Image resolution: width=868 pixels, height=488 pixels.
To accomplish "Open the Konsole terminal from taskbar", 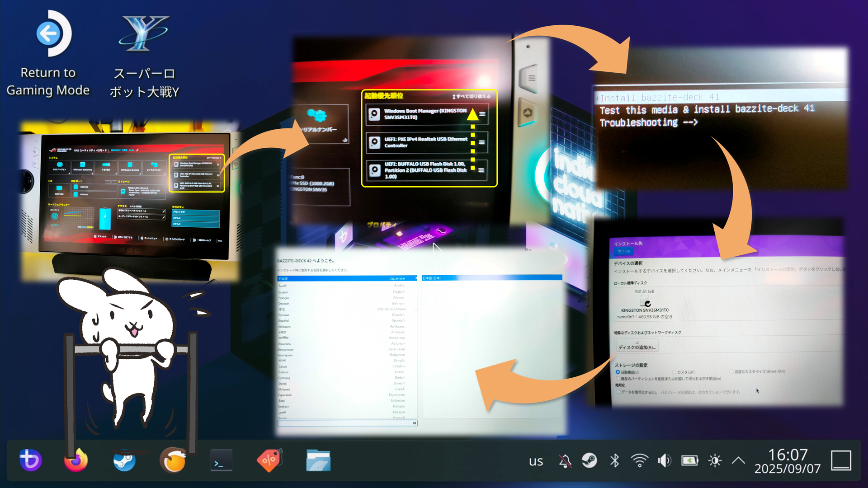I will coord(222,461).
